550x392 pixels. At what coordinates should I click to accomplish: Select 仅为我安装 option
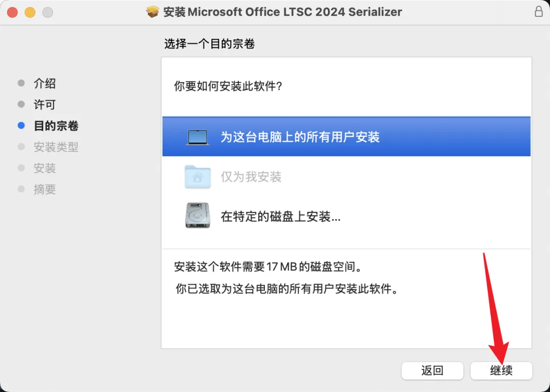346,177
